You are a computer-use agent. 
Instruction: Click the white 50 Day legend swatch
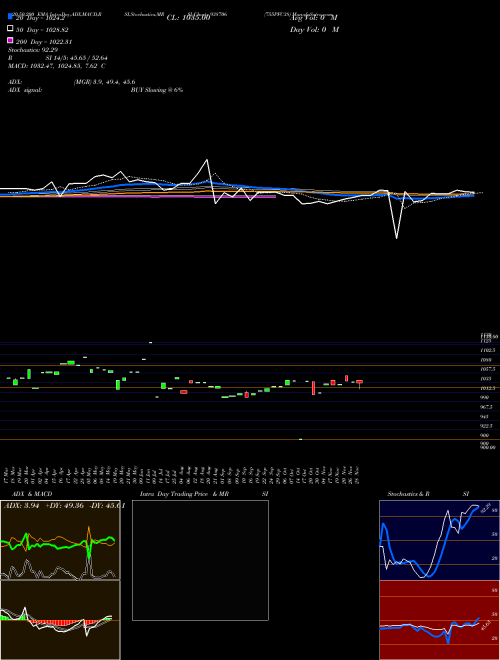tap(11, 29)
